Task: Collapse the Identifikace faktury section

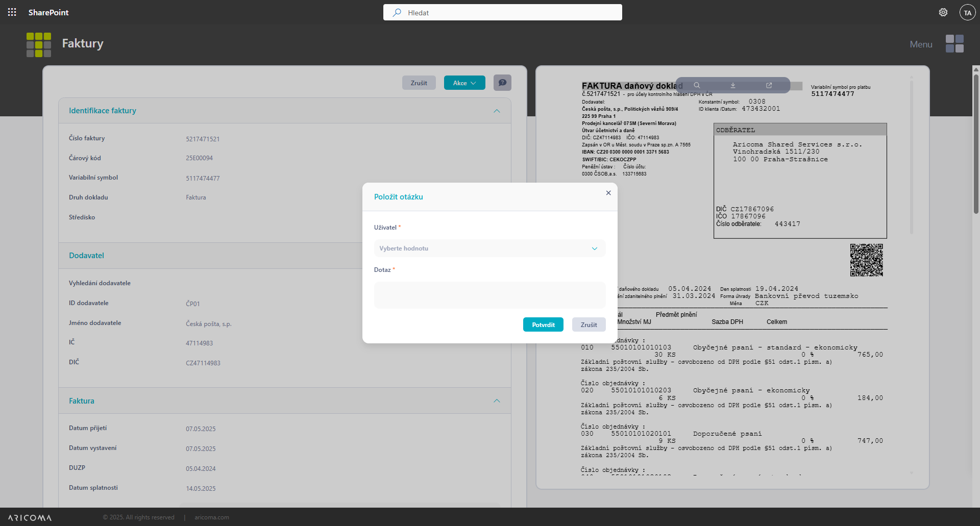Action: coord(497,111)
